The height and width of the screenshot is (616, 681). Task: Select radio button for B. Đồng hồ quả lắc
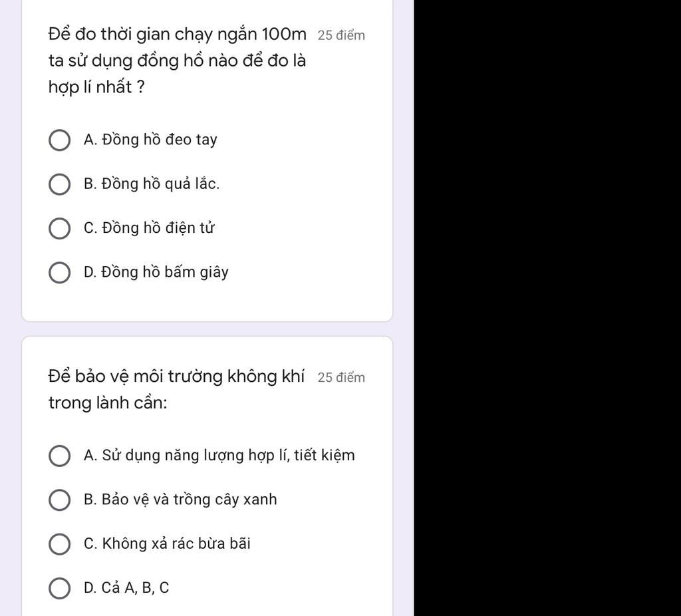(60, 184)
